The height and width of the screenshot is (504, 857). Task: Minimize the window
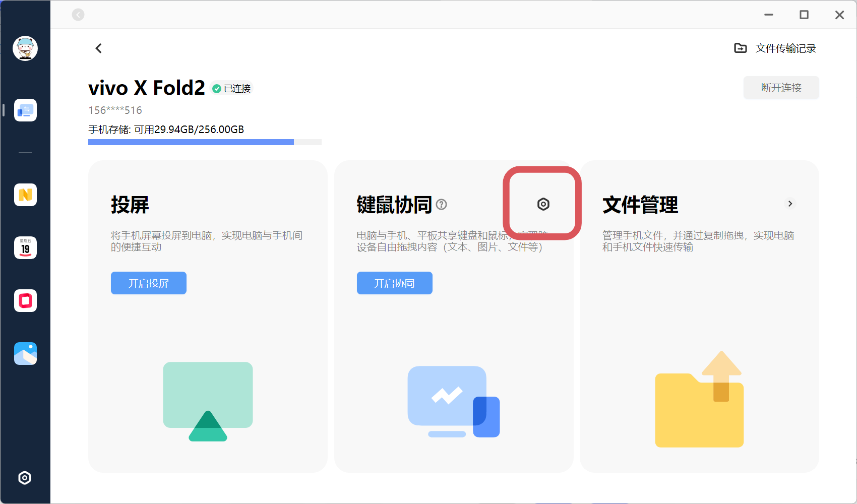click(x=769, y=15)
